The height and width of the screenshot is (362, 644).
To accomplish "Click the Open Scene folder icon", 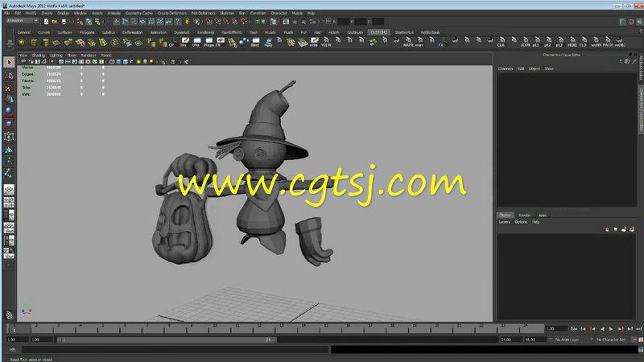I will 55,22.
